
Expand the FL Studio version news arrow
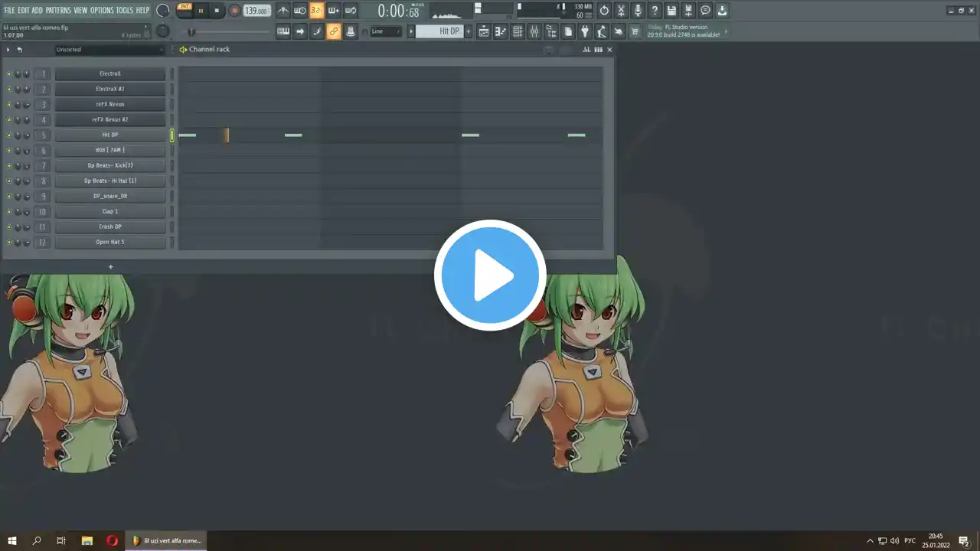coord(726,31)
